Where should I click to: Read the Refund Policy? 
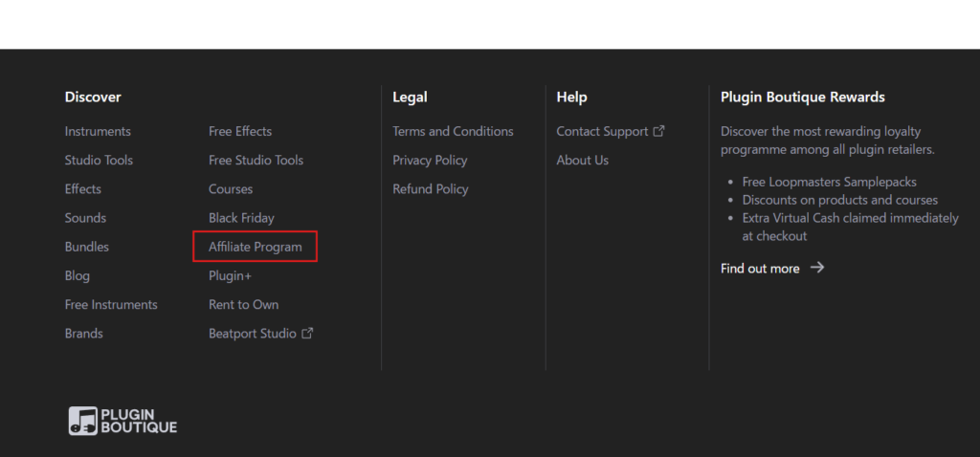(x=431, y=189)
